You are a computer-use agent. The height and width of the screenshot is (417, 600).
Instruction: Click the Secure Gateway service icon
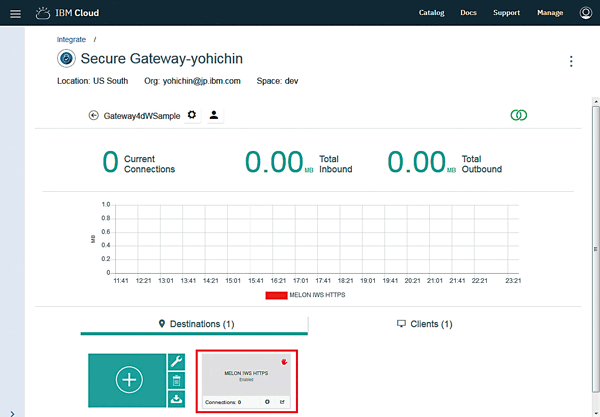(x=66, y=59)
